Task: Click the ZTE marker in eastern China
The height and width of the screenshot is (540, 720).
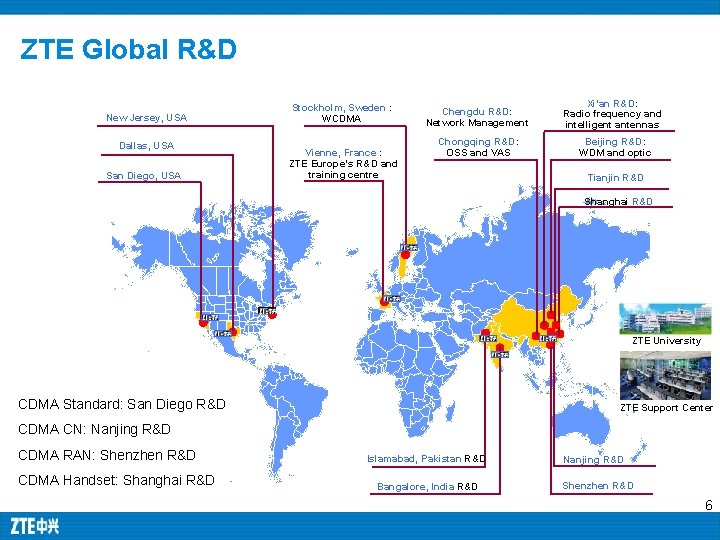Action: (x=548, y=338)
